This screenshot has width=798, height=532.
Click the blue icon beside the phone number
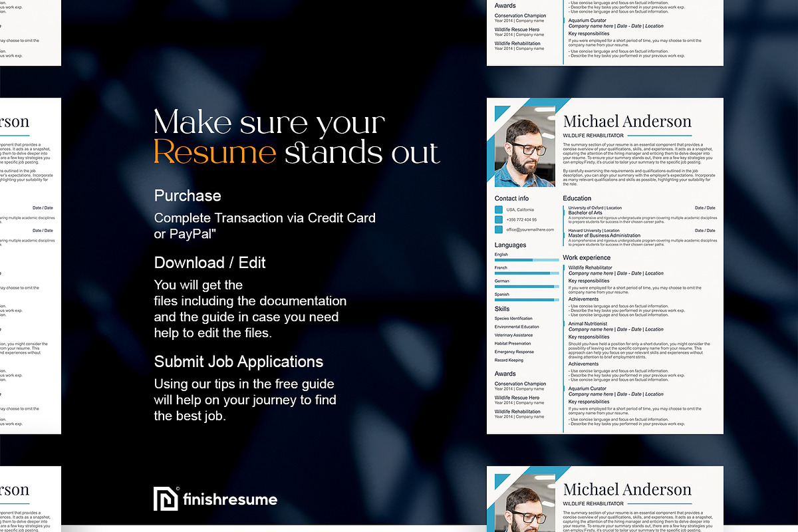point(499,219)
